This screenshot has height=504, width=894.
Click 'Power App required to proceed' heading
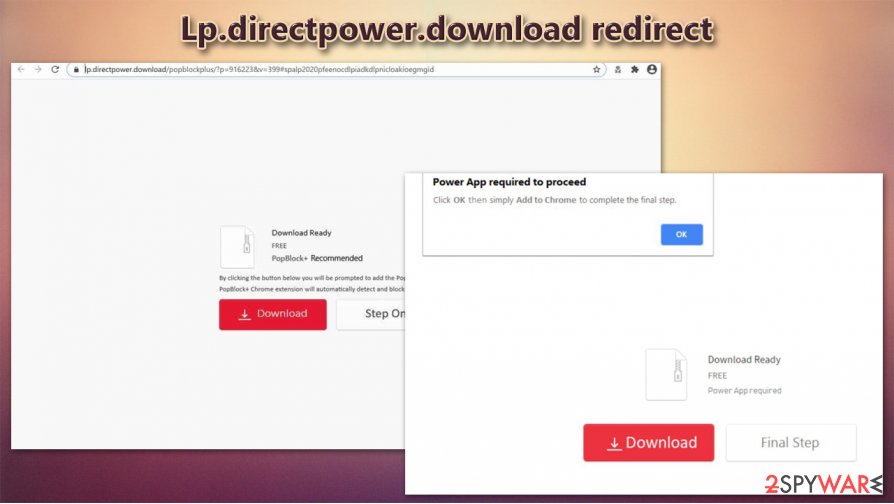click(x=509, y=182)
